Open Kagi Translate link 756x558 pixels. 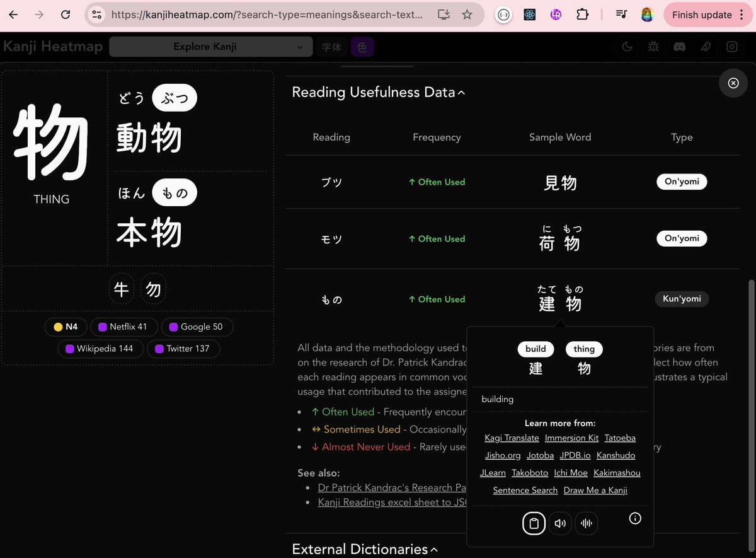(x=512, y=438)
